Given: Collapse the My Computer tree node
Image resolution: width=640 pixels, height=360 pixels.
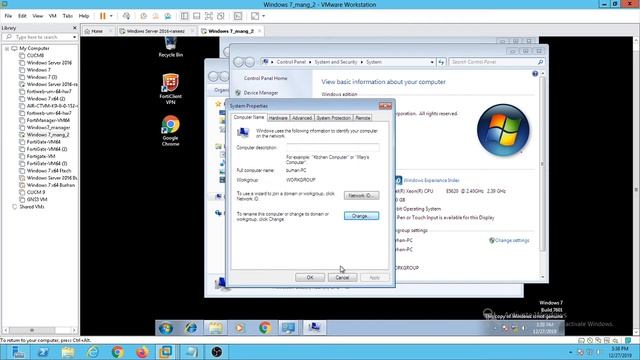Looking at the screenshot, I should [7, 48].
